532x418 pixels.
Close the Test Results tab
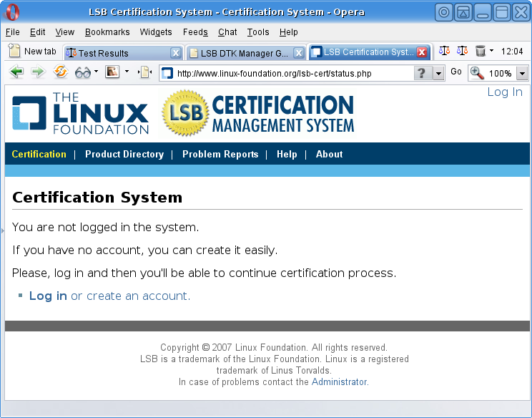pos(175,53)
